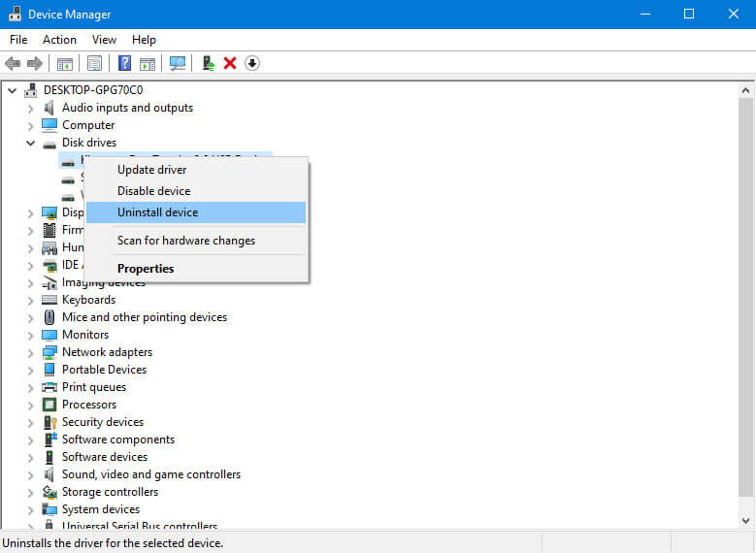Image resolution: width=756 pixels, height=553 pixels.
Task: Click the DESKTOP-GPG70C0 computer icon
Action: point(31,90)
